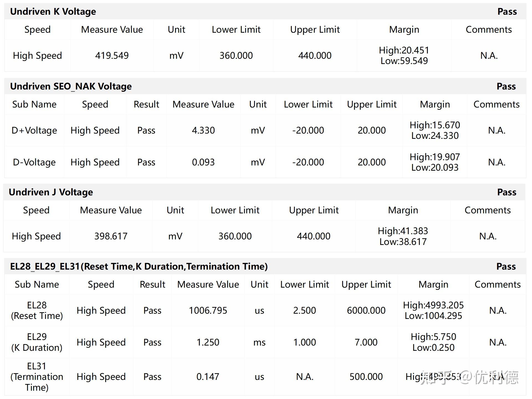Click the 1.250 measure value cell
This screenshot has width=532, height=399.
pos(208,342)
